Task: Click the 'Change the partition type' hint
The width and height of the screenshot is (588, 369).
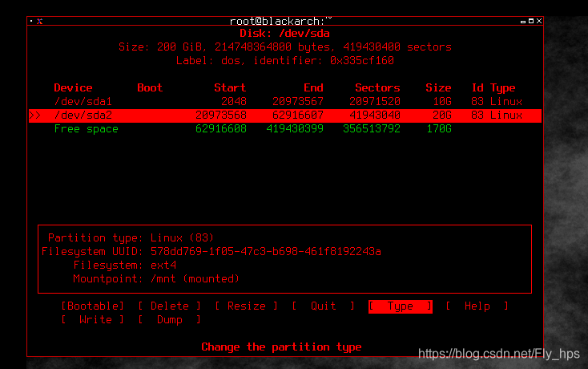Action: 281,347
